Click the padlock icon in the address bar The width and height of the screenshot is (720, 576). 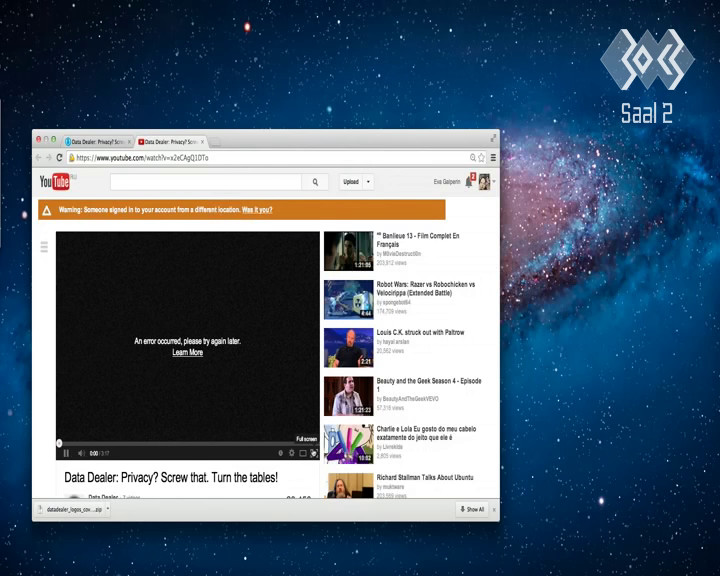(72, 158)
